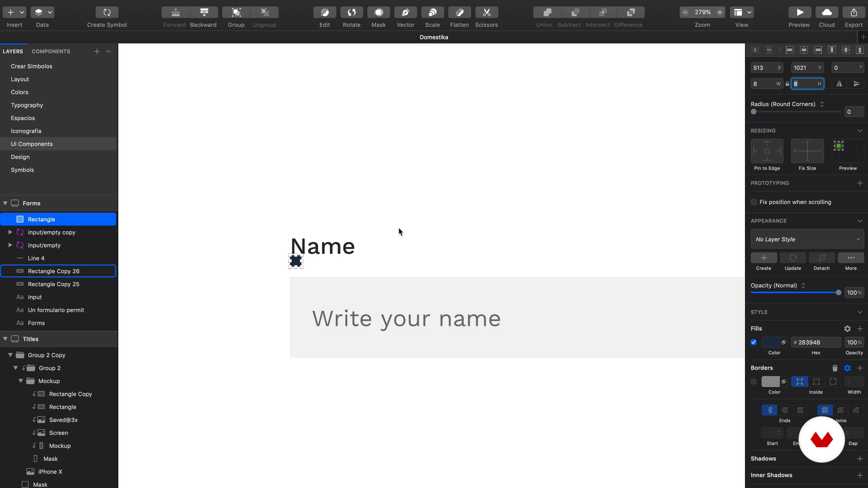Add a prototyping link
Screen dimensions: 868x488
860,183
